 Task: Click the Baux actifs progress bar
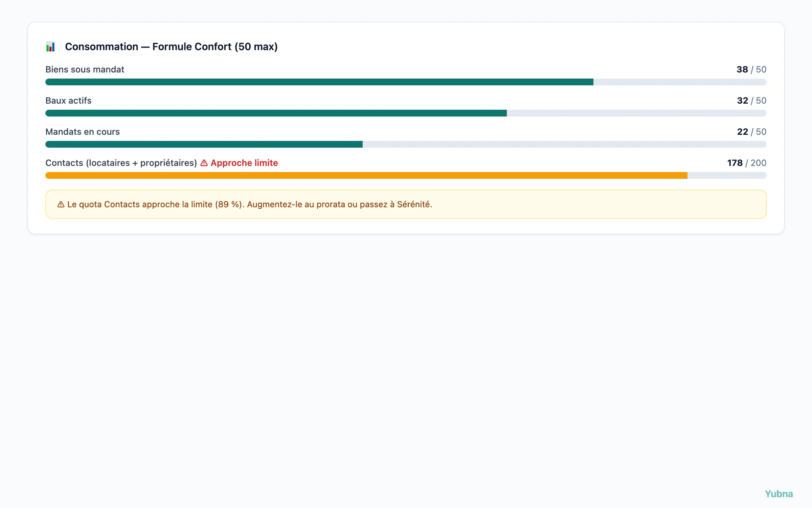click(x=406, y=113)
